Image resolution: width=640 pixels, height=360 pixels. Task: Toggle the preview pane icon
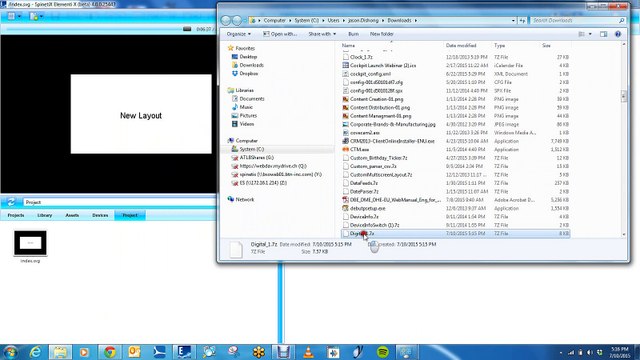pyautogui.click(x=604, y=34)
